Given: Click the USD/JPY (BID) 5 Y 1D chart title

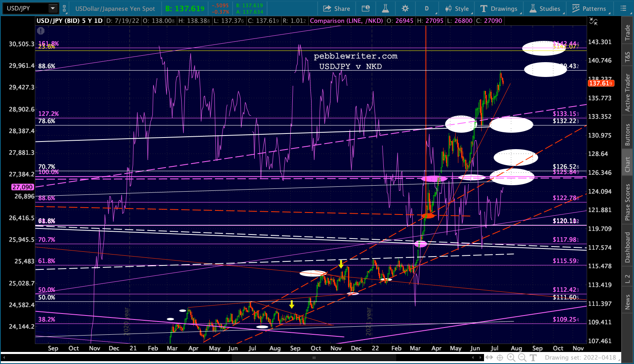Looking at the screenshot, I should 70,21.
